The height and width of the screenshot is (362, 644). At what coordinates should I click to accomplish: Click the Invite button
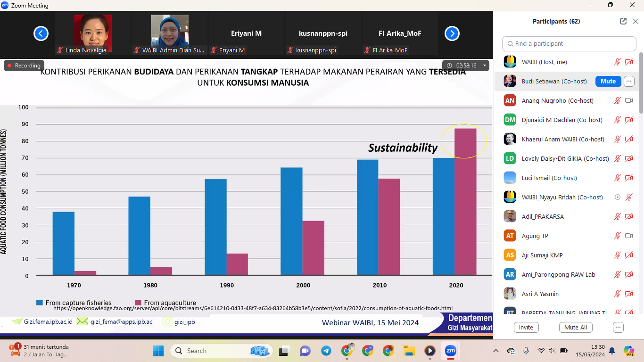[x=526, y=327]
